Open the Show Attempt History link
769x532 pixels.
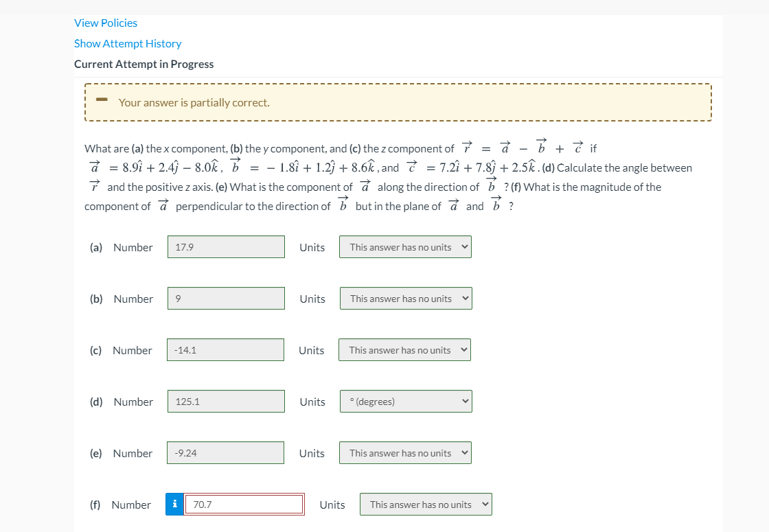click(x=128, y=43)
